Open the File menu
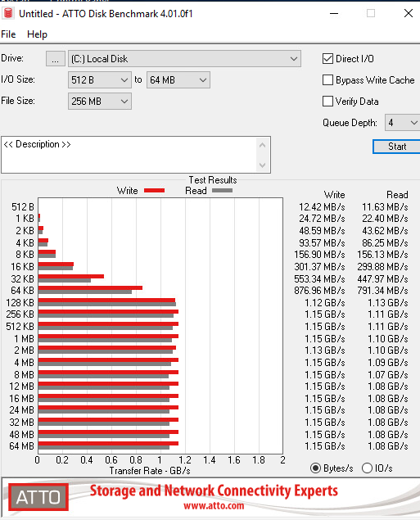 [8, 34]
